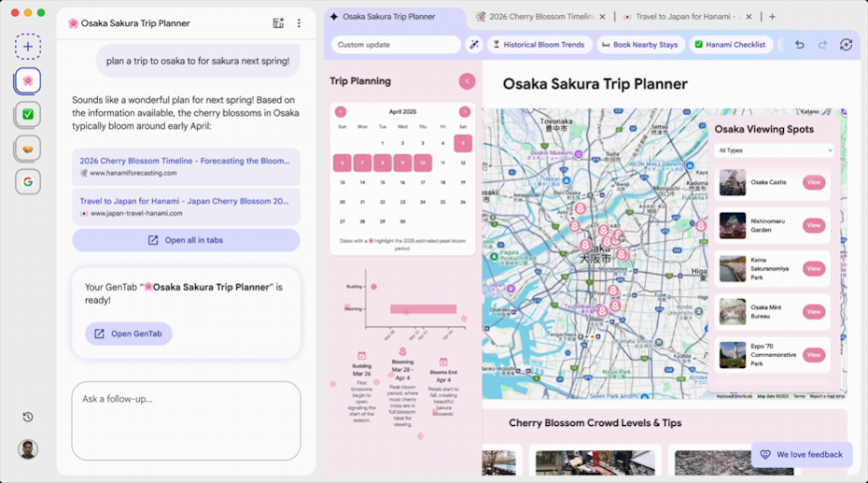View Osaka Mint Bureau spot
This screenshot has height=483, width=868.
pyautogui.click(x=814, y=312)
